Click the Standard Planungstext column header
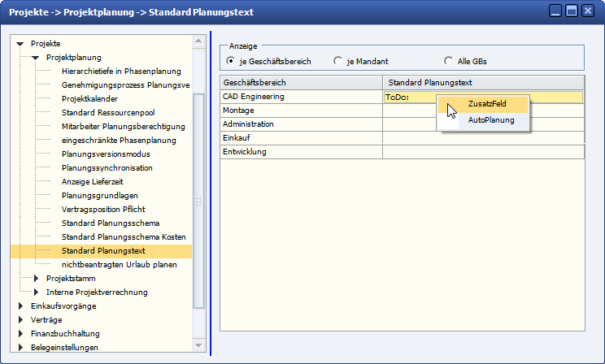The height and width of the screenshot is (364, 605). 483,83
